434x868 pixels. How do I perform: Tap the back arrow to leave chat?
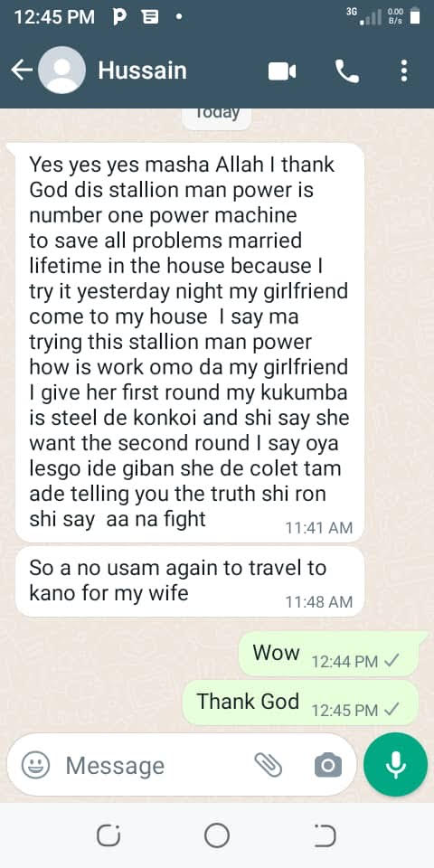22,71
